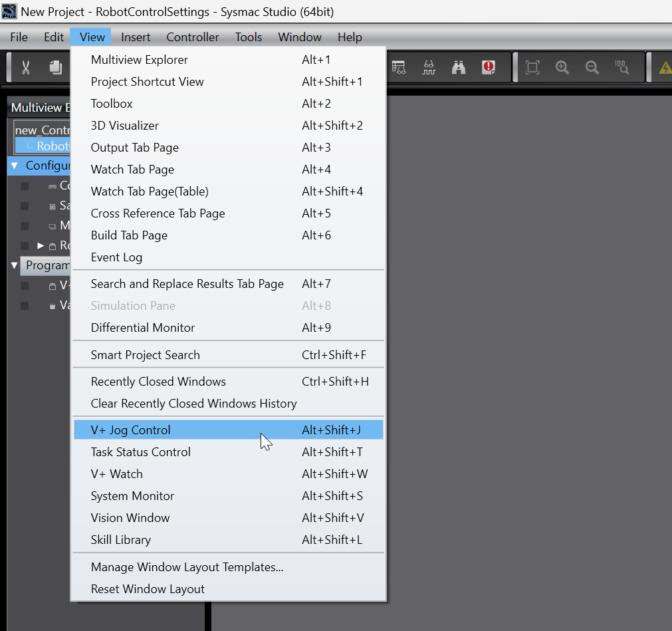This screenshot has height=631, width=672.
Task: Open Skill Library menu entry
Action: click(x=229, y=540)
